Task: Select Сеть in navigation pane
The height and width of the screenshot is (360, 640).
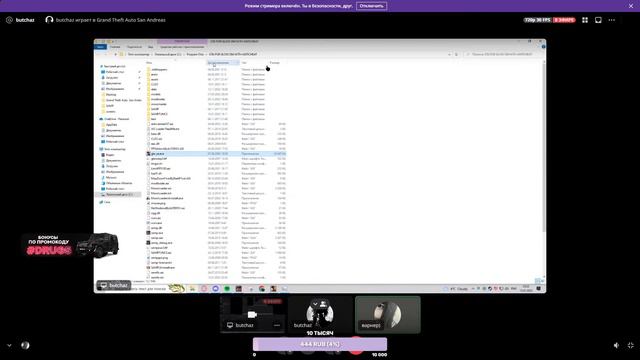Action: 105,202
